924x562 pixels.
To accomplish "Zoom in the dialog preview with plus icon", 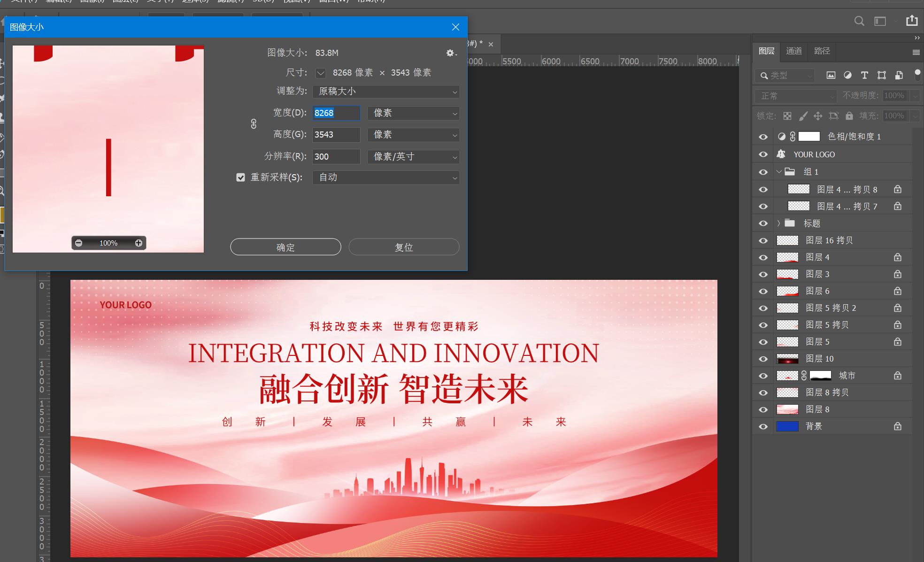I will tap(139, 243).
